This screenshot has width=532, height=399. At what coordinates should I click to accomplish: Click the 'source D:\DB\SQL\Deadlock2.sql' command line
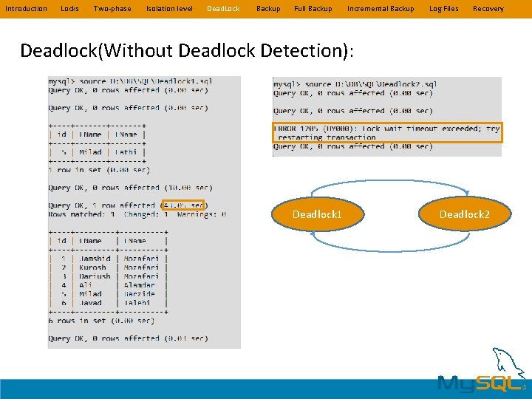tap(355, 84)
